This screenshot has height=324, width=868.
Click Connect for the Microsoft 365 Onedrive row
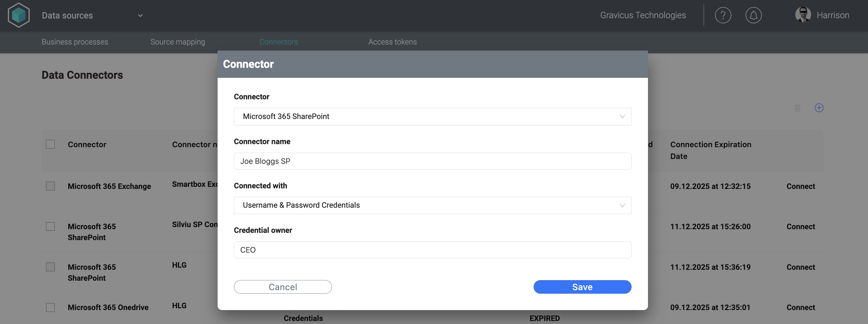[801, 307]
